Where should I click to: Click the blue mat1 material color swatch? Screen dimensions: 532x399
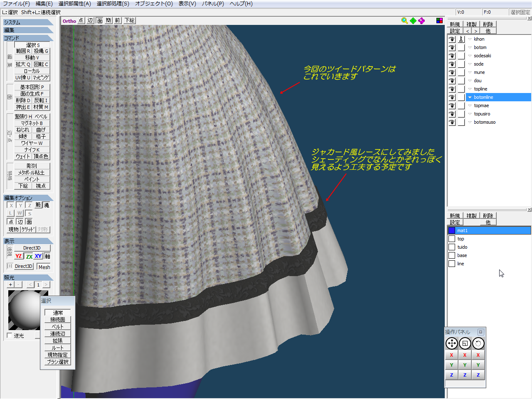coord(452,230)
